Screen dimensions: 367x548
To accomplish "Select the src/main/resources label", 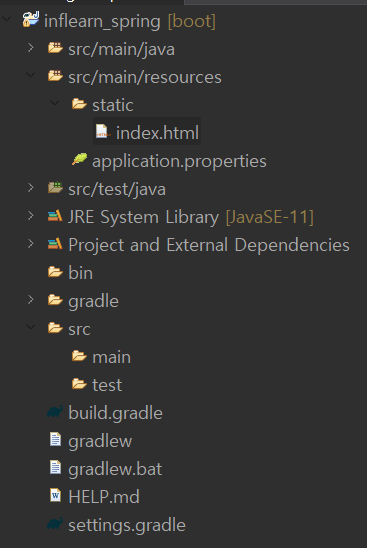I will click(145, 77).
